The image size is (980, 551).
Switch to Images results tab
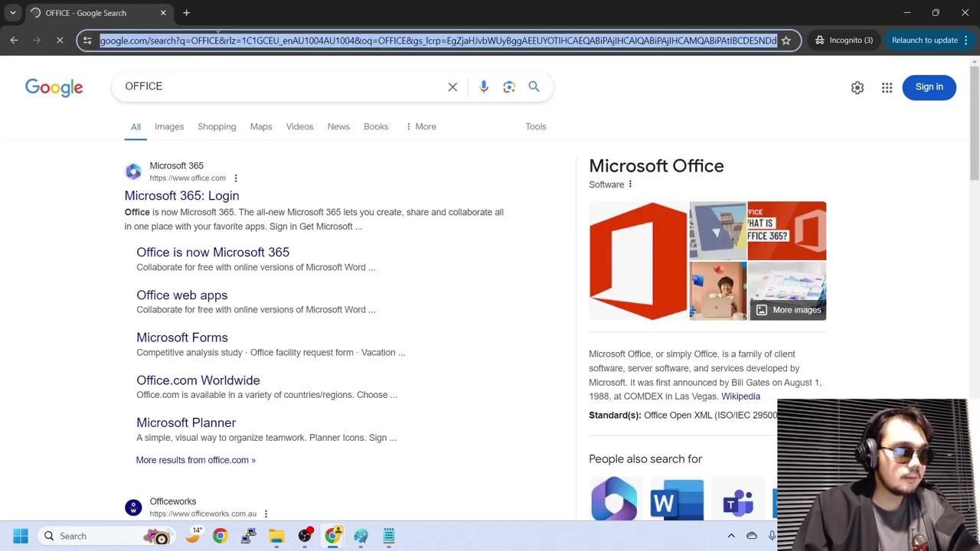(x=169, y=127)
